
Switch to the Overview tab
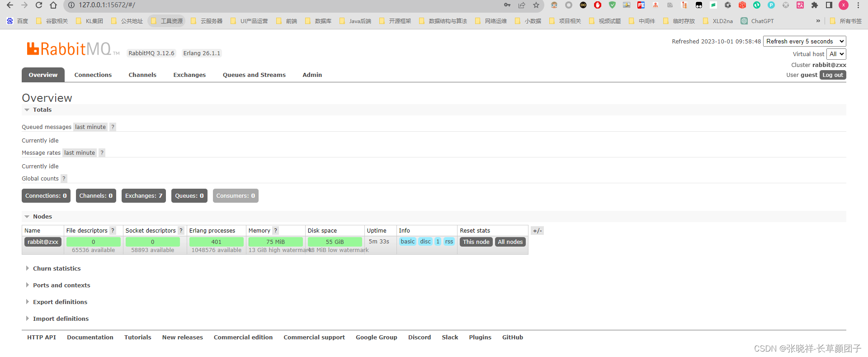pos(43,75)
